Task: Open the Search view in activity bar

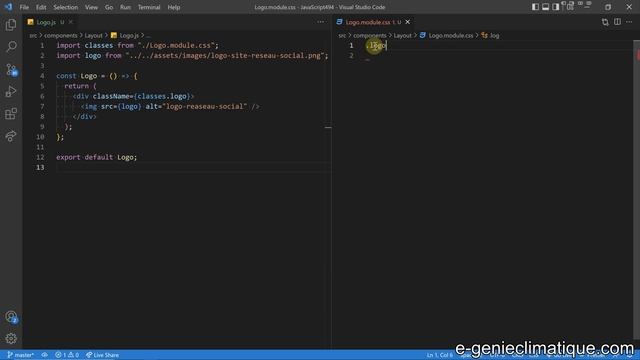Action: click(11, 47)
